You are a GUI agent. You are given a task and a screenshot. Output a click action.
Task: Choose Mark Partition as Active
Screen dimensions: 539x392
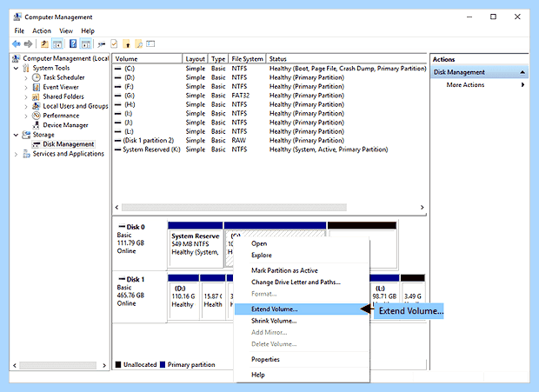301,270
